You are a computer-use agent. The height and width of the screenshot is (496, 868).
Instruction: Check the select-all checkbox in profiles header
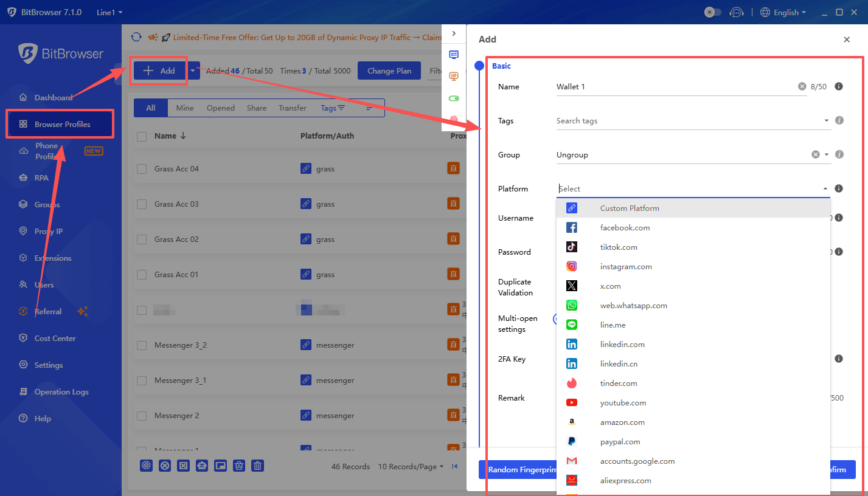[x=142, y=136]
